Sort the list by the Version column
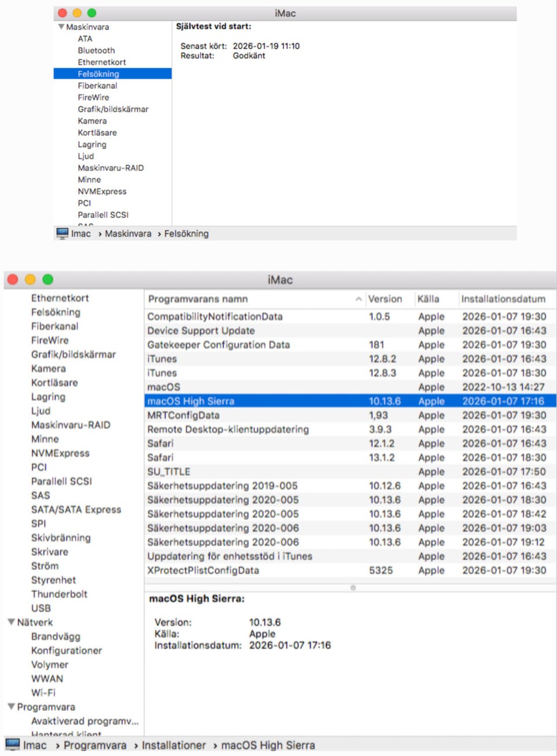Image resolution: width=557 pixels, height=756 pixels. click(385, 299)
